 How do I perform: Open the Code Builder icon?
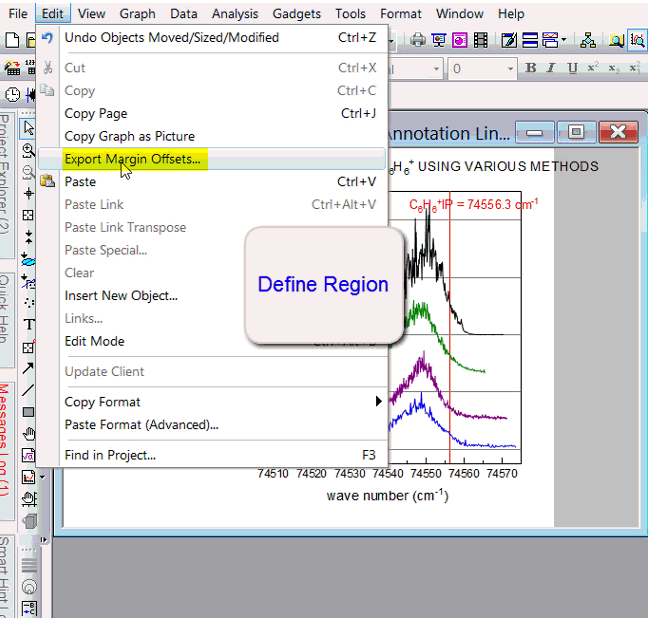point(509,40)
